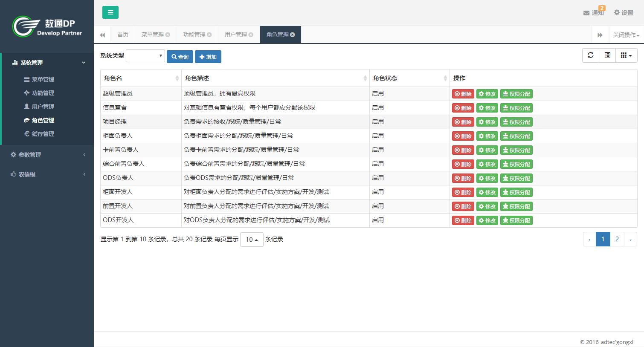Viewport: 644px width, 347px height.
Task: Click the 2 notification badge
Action: coord(602,8)
